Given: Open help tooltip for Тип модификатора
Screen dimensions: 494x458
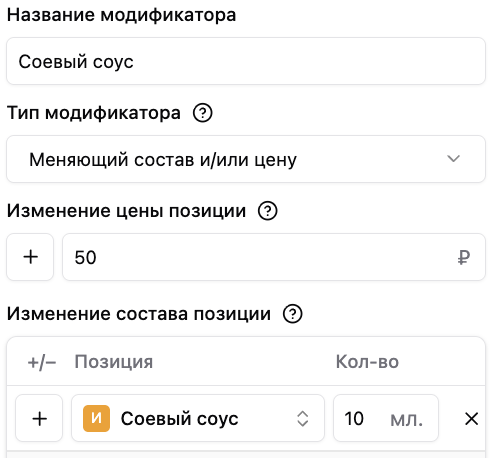Looking at the screenshot, I should tap(202, 113).
